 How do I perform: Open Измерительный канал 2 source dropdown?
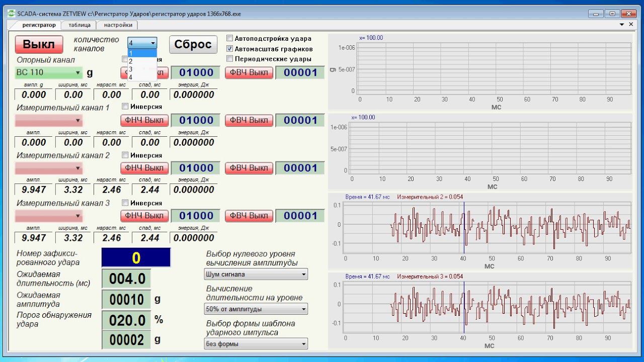click(49, 168)
